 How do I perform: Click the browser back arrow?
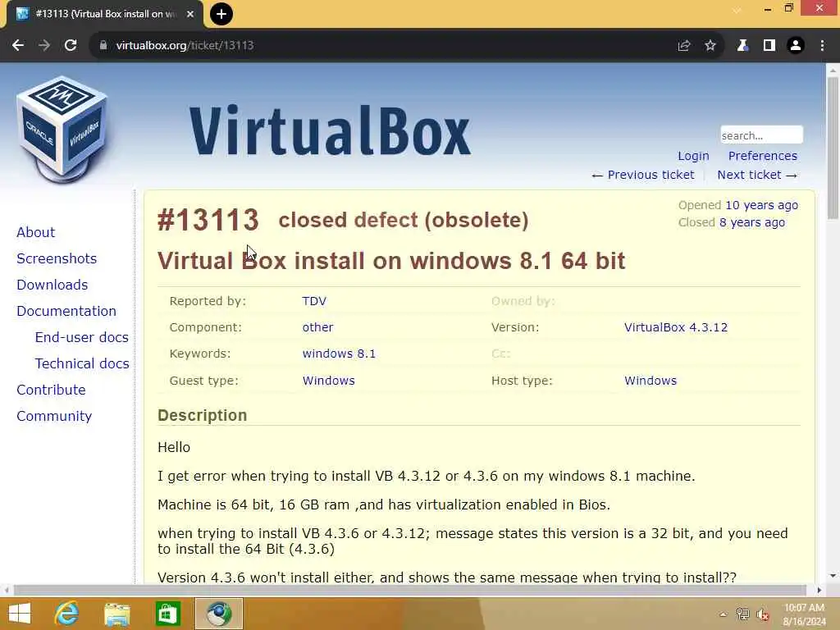tap(18, 46)
